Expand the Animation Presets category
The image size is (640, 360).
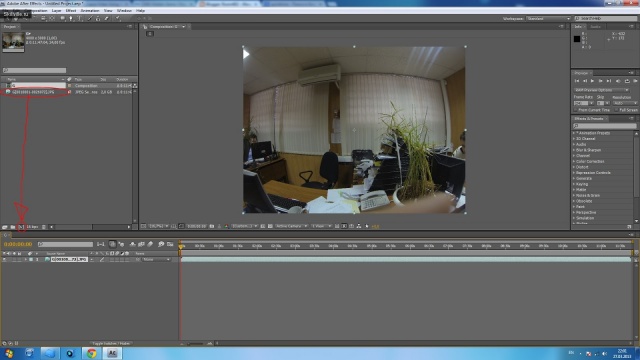[573, 133]
